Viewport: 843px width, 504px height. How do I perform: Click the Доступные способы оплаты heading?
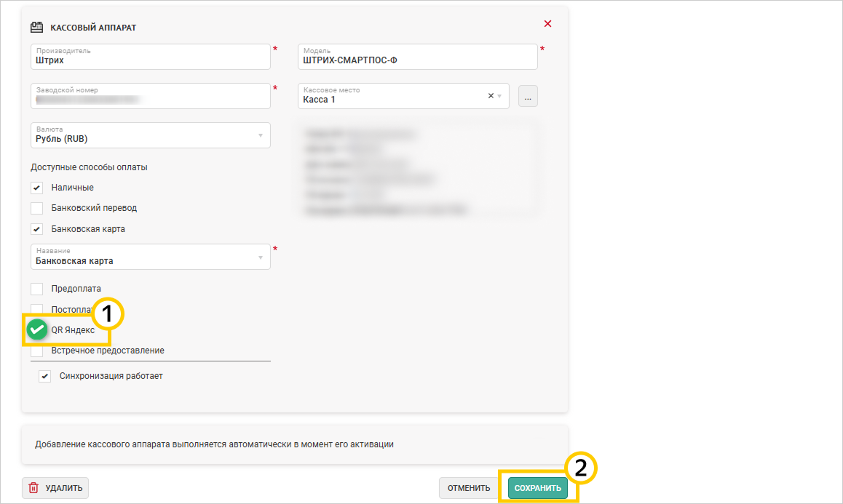coord(89,167)
